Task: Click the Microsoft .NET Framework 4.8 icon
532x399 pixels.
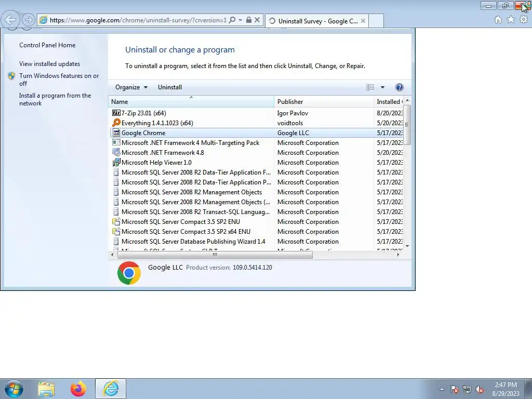Action: [116, 152]
